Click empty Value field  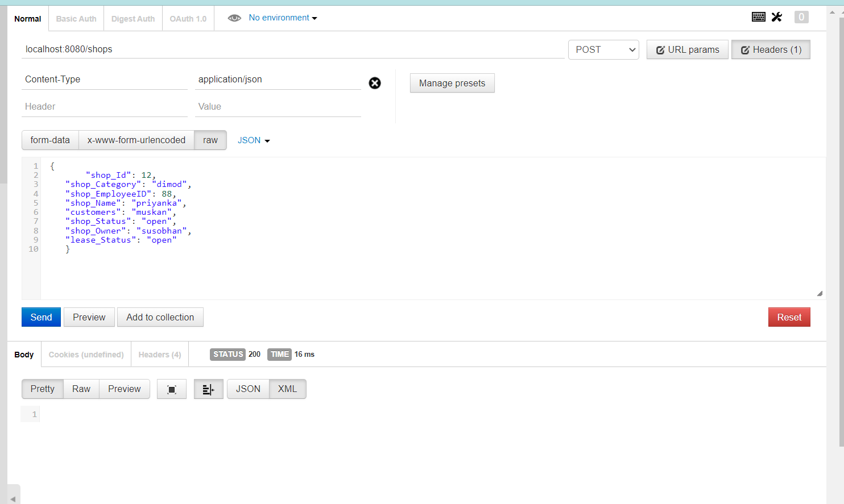(278, 107)
